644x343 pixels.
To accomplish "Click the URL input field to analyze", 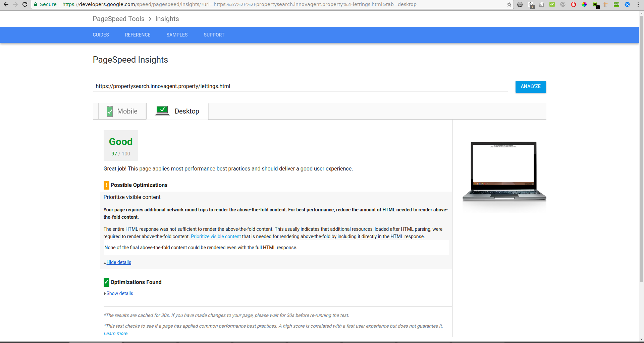I will pyautogui.click(x=300, y=86).
